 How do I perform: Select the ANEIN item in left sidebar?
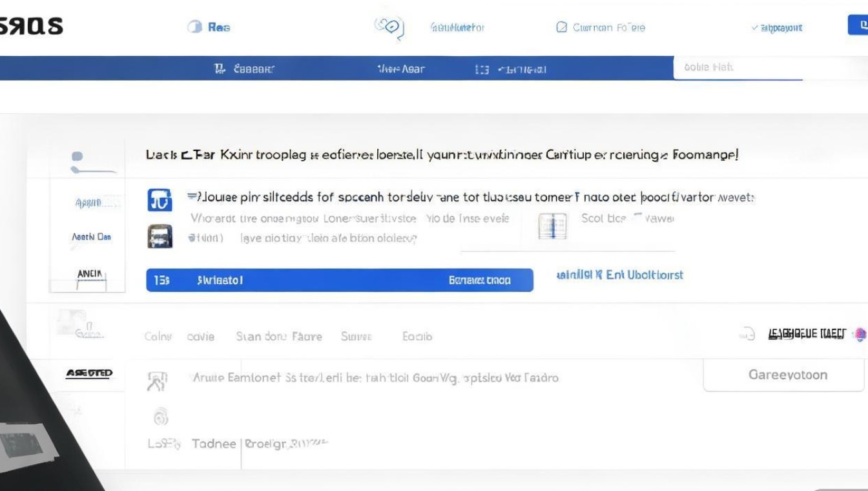(x=91, y=274)
